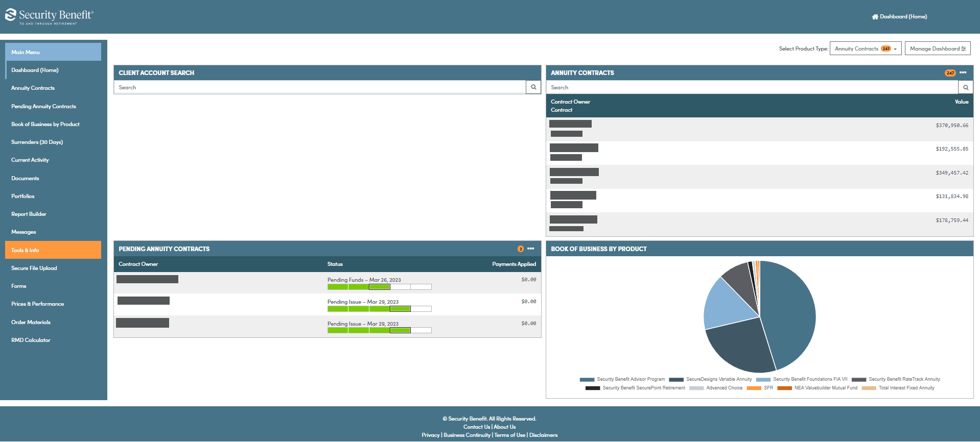Collapse the Main Menu header
This screenshot has width=980, height=442.
pyautogui.click(x=53, y=52)
